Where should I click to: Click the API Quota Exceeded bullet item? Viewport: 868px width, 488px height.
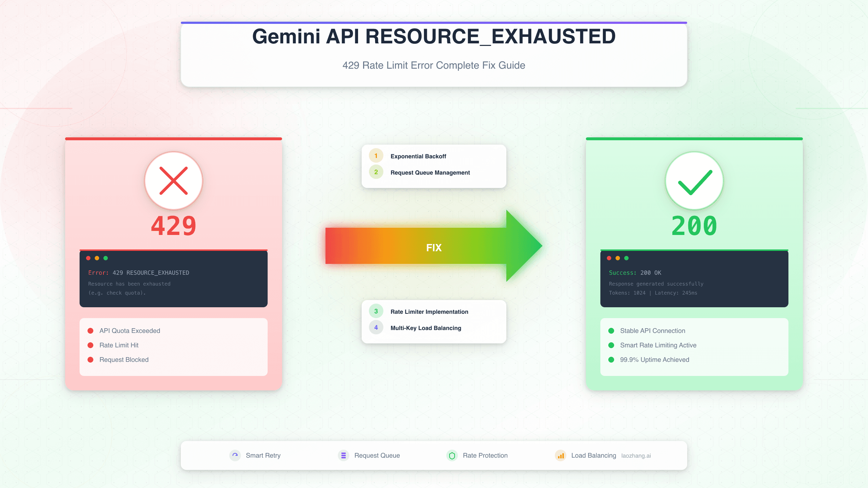[x=129, y=330]
